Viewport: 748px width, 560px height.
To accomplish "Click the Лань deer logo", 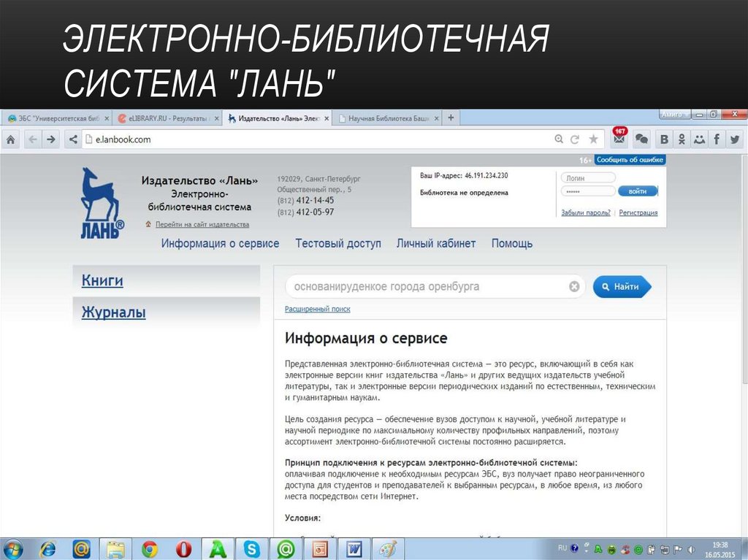I will 102,203.
